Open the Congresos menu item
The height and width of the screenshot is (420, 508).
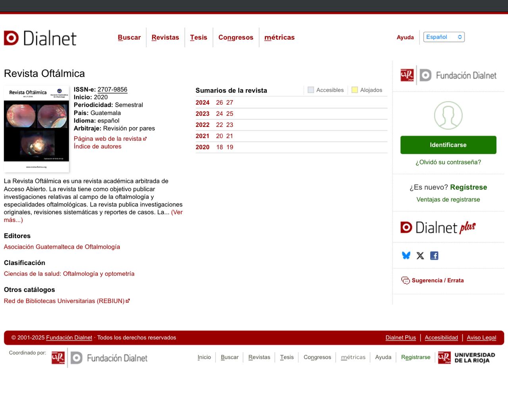pos(236,37)
